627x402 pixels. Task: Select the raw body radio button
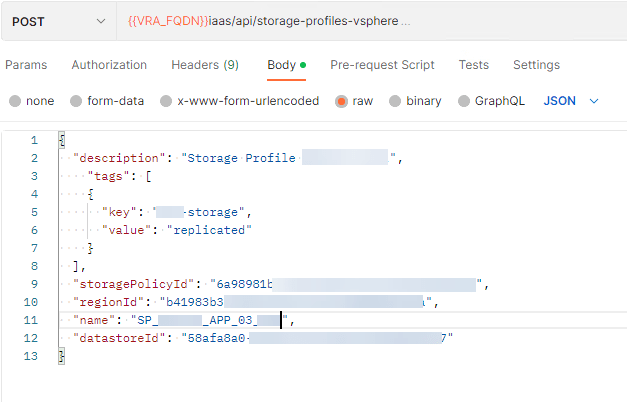click(x=342, y=101)
